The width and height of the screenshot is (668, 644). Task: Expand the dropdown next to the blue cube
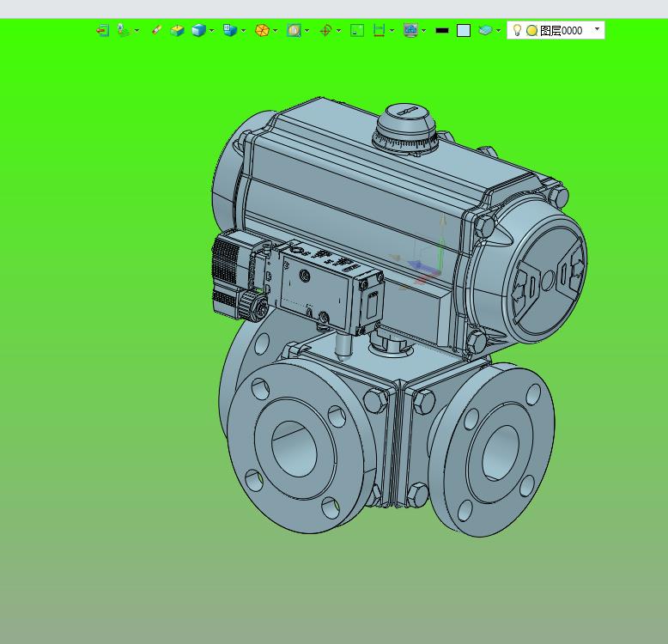(x=211, y=31)
